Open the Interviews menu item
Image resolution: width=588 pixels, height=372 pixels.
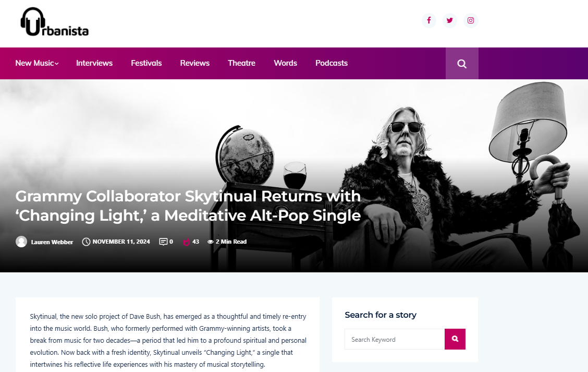tap(94, 63)
